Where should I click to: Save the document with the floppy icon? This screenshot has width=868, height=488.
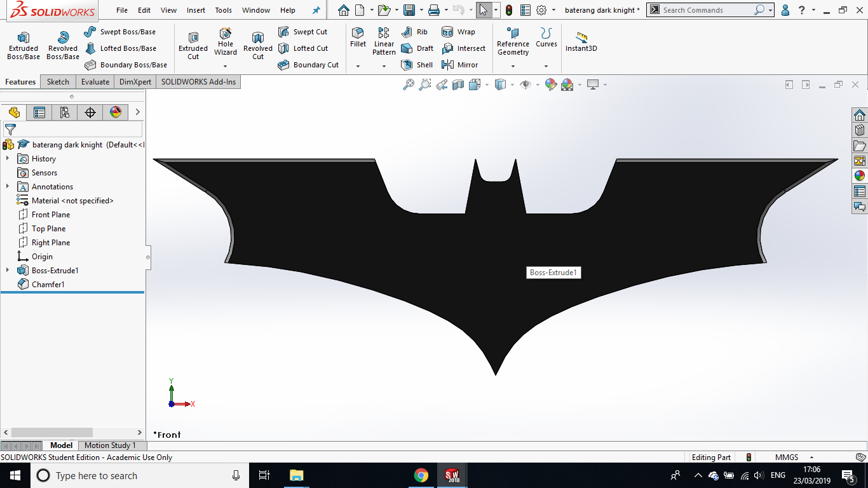(409, 10)
